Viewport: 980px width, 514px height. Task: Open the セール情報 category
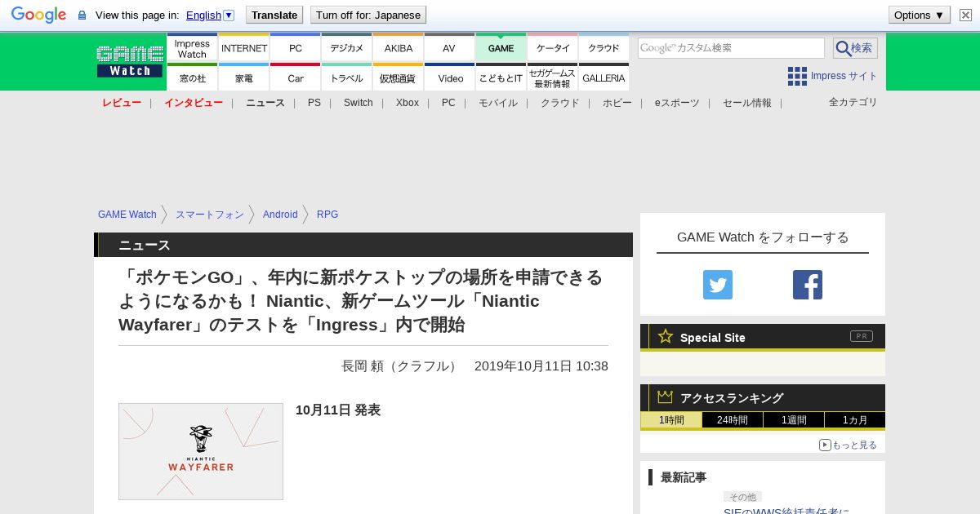pyautogui.click(x=747, y=103)
